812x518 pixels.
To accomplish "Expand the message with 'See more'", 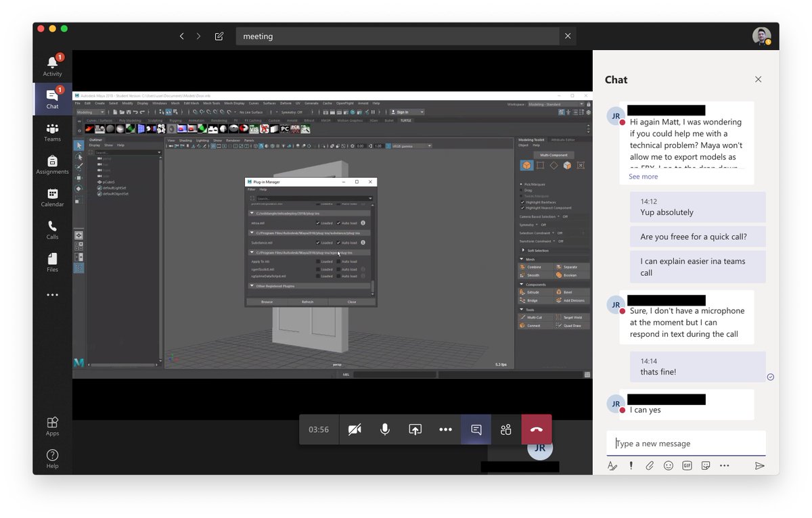I will point(643,176).
